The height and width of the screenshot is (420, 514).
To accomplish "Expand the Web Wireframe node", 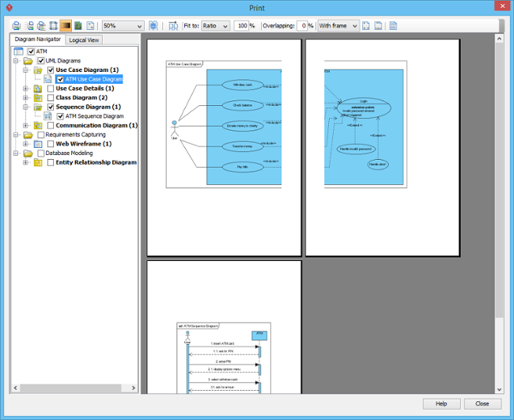I will (25, 144).
